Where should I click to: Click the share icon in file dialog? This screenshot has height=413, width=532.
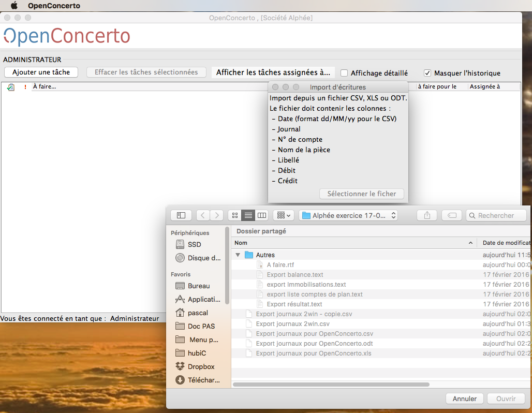(x=427, y=215)
